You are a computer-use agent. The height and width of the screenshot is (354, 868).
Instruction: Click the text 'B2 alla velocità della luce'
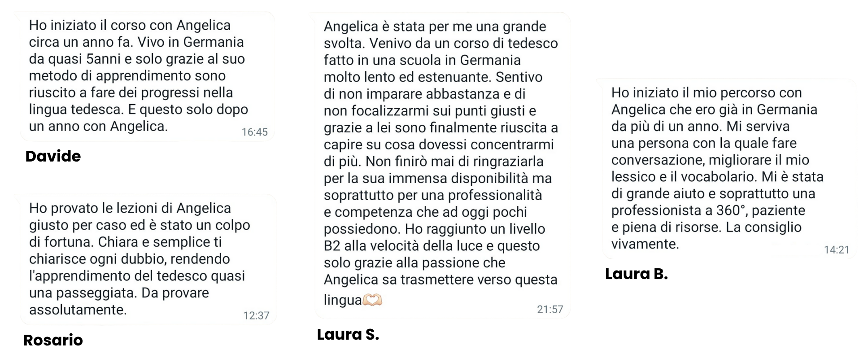point(408,246)
